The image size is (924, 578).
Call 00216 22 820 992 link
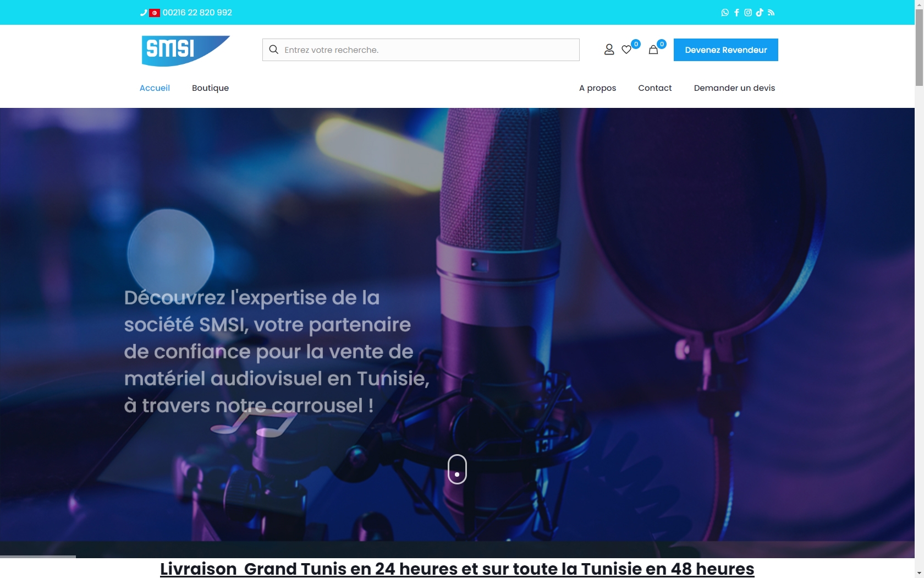tap(197, 13)
